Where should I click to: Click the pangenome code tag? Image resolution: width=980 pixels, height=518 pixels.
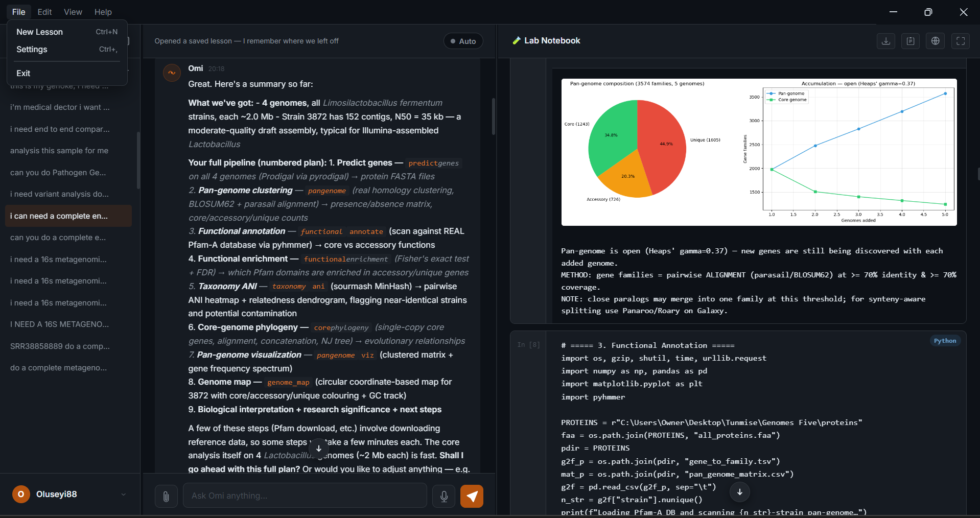coord(327,191)
